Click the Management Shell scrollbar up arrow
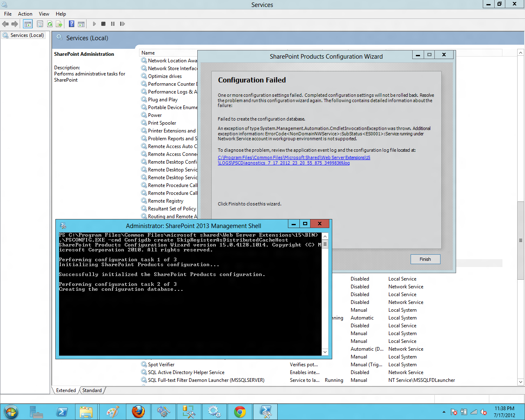The width and height of the screenshot is (525, 420). (325, 236)
